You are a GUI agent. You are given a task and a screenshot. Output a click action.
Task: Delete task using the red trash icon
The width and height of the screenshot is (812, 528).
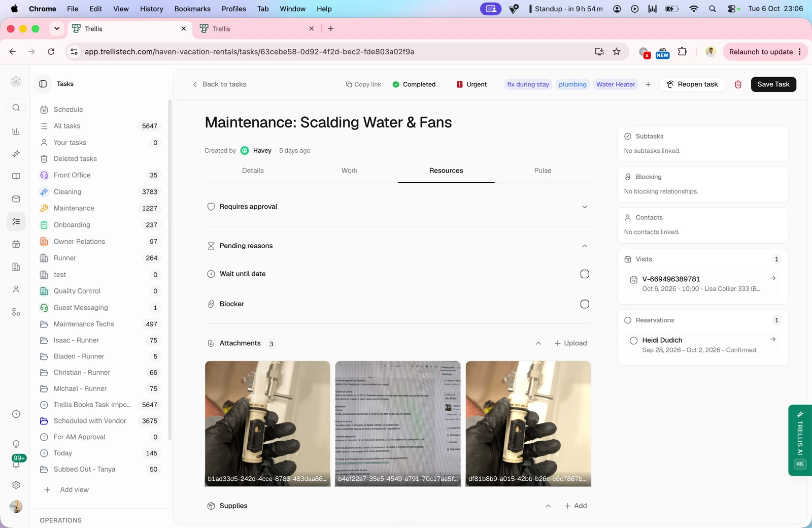[x=738, y=84]
